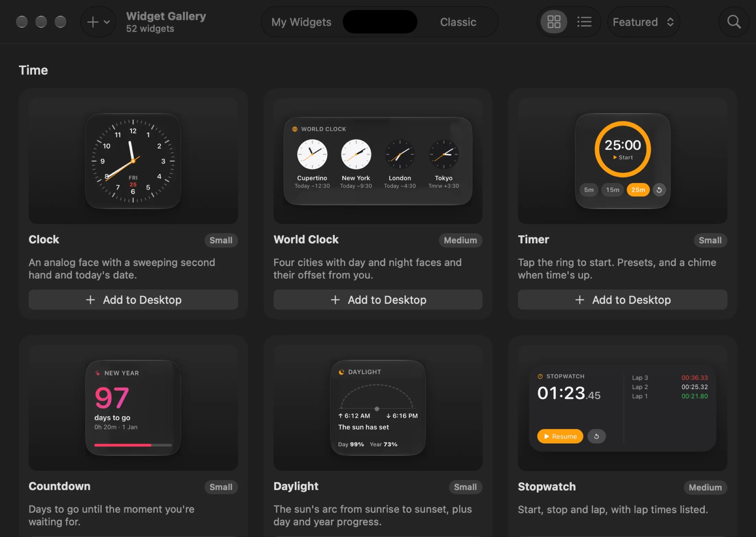Click the Daylight moon icon

[341, 372]
